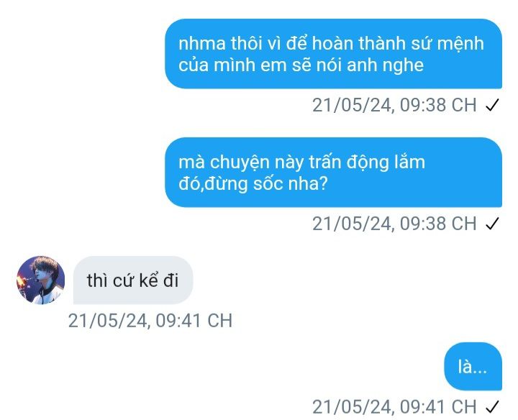
Task: Open the sender's profile avatar picture
Action: [40, 280]
